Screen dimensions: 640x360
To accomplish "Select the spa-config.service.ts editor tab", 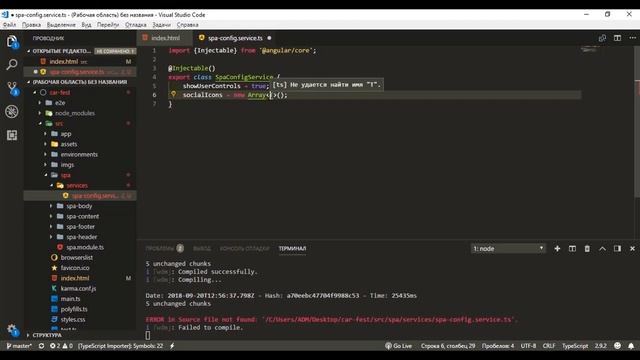I will pyautogui.click(x=235, y=38).
